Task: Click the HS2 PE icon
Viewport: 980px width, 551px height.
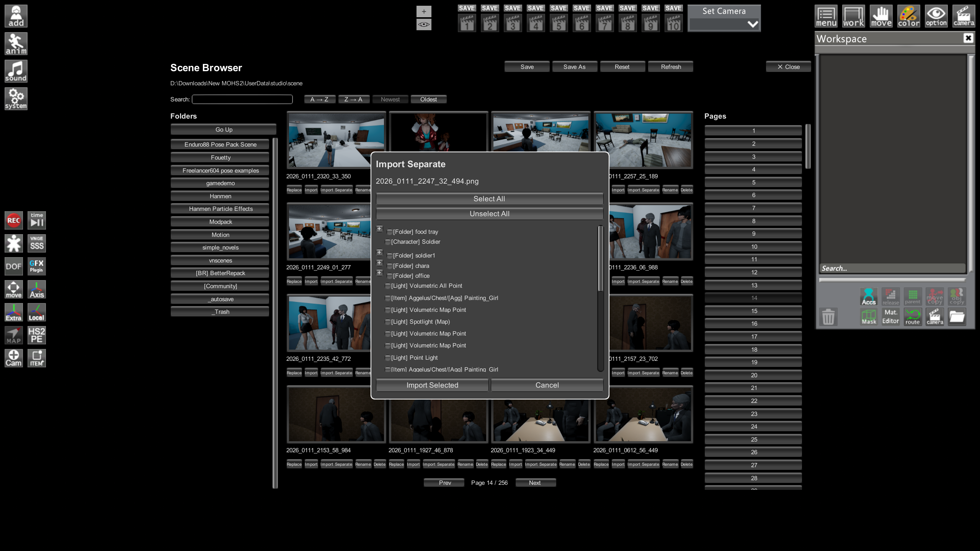Action: (x=37, y=335)
